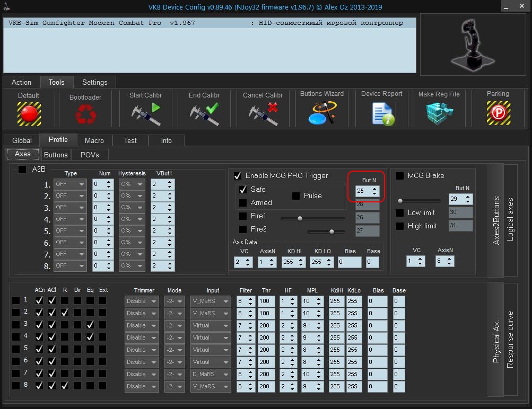Image resolution: width=532 pixels, height=409 pixels.
Task: Open the Input dropdown showing V_MaRS for axis 1
Action: 211,301
